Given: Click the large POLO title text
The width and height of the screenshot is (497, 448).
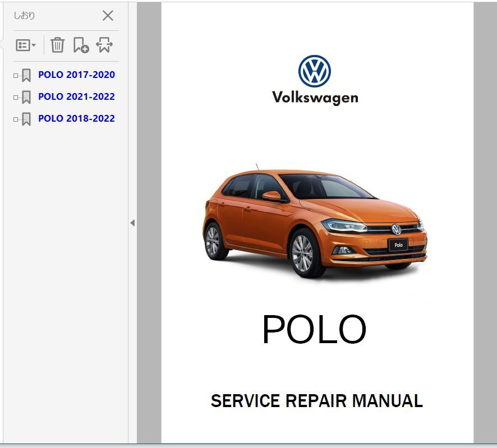Looking at the screenshot, I should [314, 329].
